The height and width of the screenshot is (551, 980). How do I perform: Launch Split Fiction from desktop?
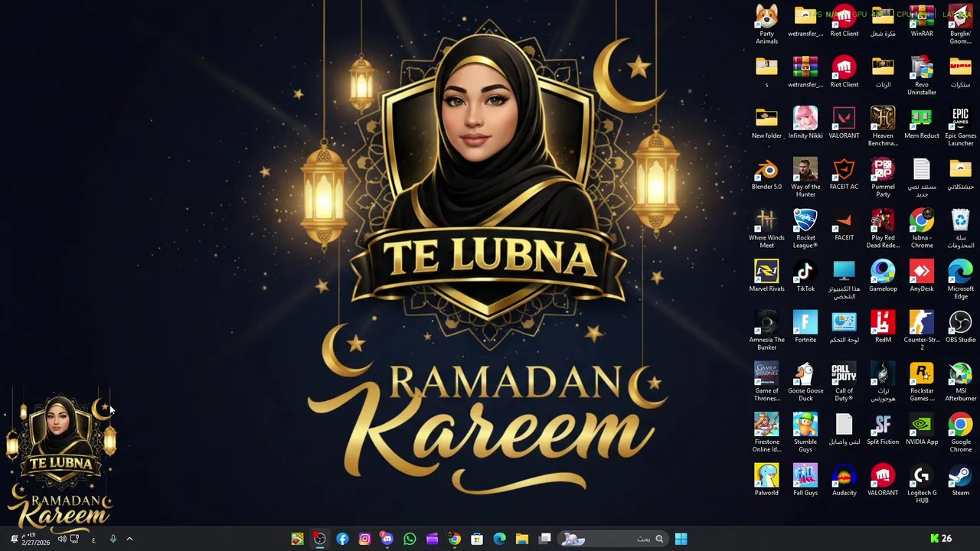(883, 429)
